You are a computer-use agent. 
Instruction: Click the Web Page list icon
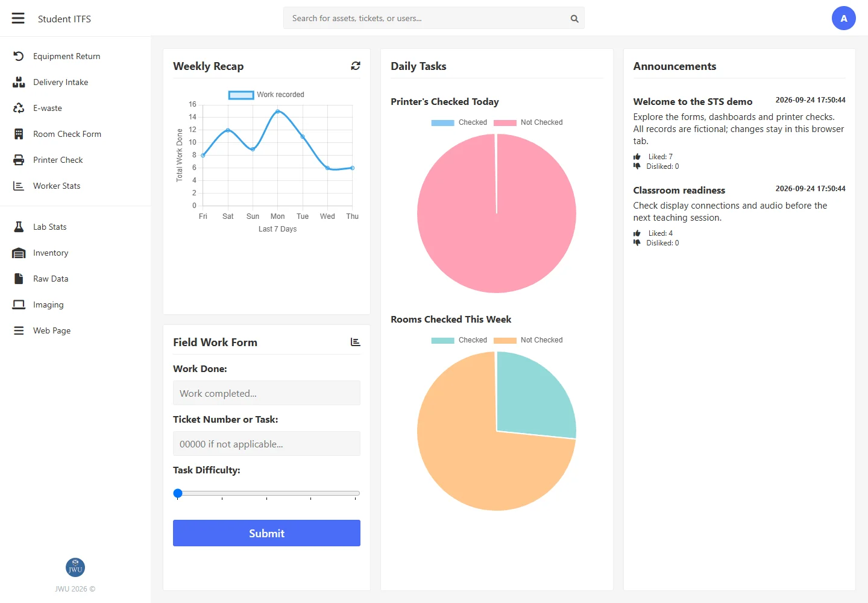(x=19, y=330)
